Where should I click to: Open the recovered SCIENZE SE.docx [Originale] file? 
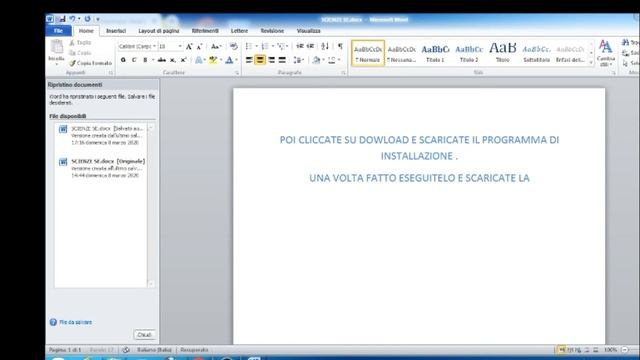tap(101, 168)
